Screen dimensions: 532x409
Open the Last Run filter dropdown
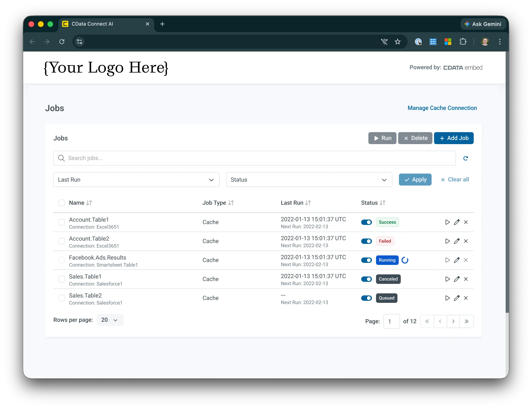(x=136, y=180)
